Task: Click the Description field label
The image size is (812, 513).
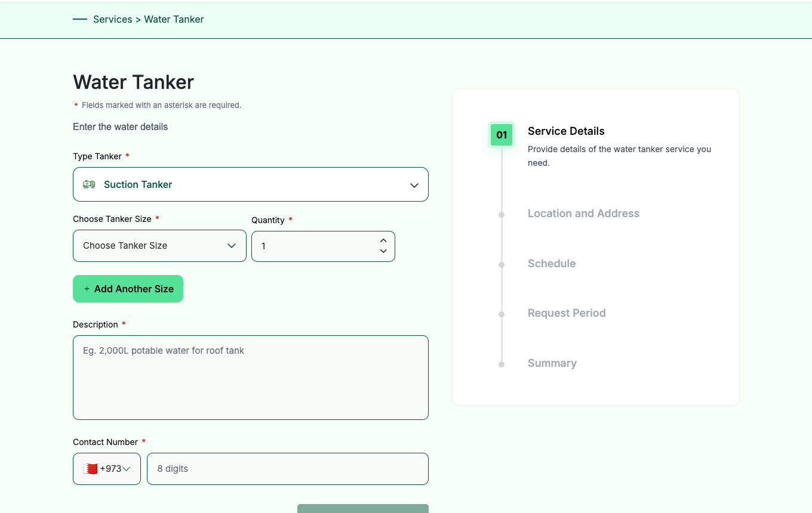Action: pos(96,325)
